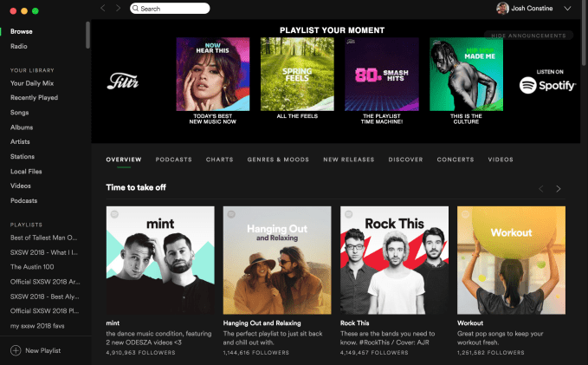The height and width of the screenshot is (365, 588).
Task: Click the Search input field
Action: [x=170, y=9]
